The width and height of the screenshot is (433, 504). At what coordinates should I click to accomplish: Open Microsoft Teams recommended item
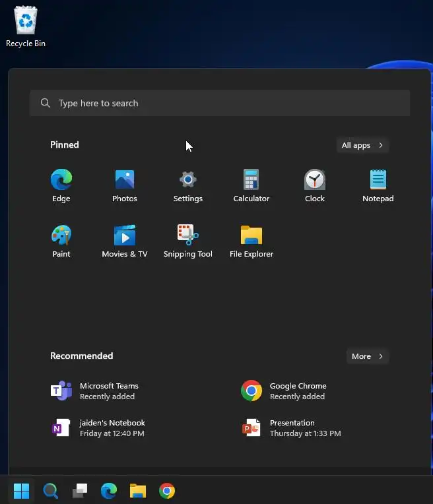coord(94,391)
